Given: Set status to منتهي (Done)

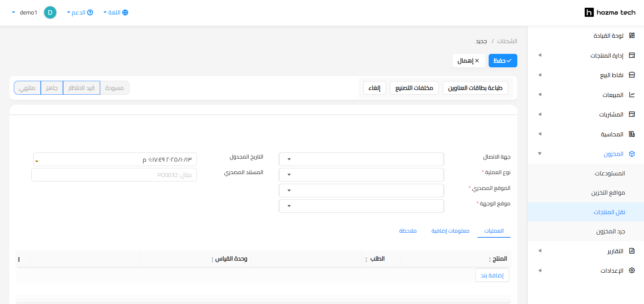Looking at the screenshot, I should tap(27, 88).
